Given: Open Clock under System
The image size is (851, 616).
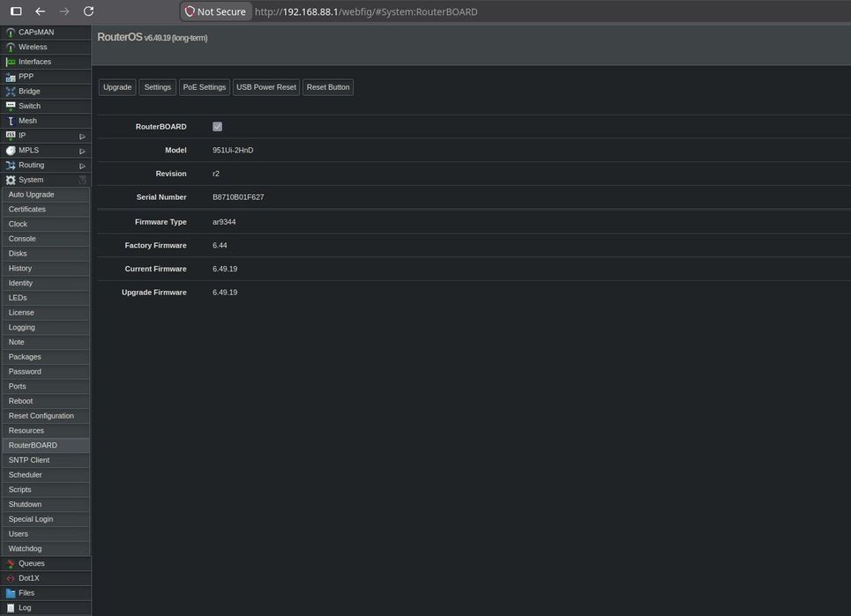Looking at the screenshot, I should [46, 224].
